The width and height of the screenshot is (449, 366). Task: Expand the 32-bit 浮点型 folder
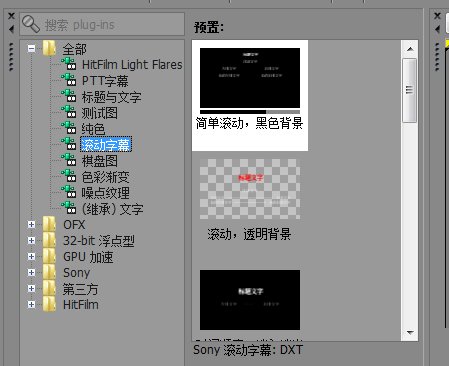pos(31,240)
